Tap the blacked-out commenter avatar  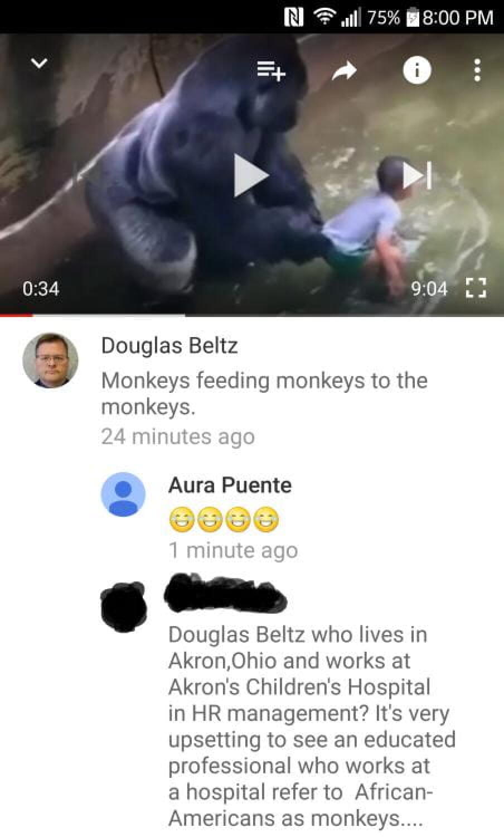124,606
